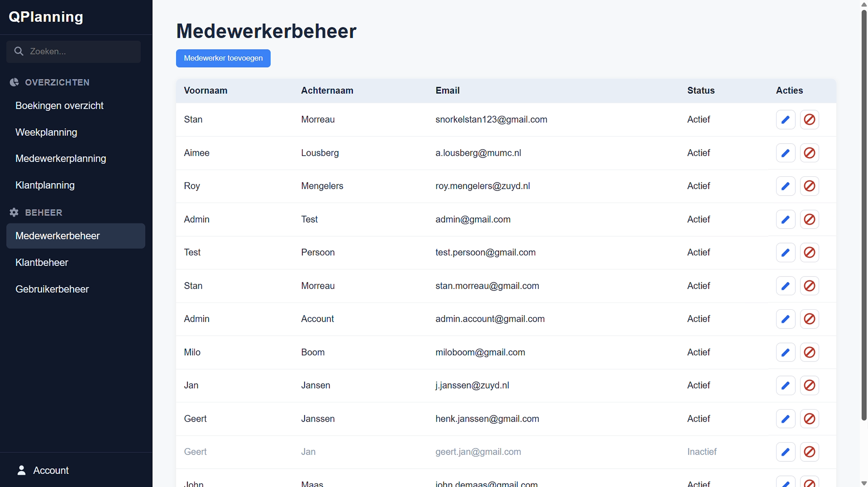The image size is (868, 487).
Task: Navigate to Klantplanning
Action: coord(45,185)
